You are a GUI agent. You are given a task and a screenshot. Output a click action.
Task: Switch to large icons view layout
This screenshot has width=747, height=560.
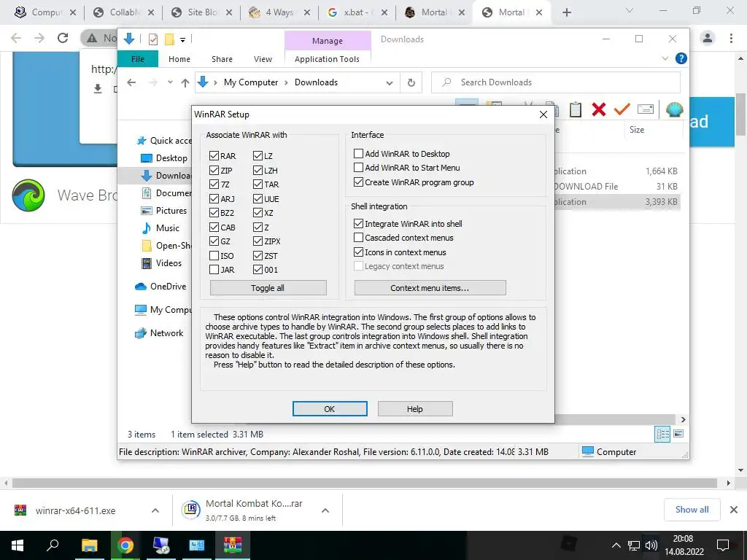click(678, 434)
